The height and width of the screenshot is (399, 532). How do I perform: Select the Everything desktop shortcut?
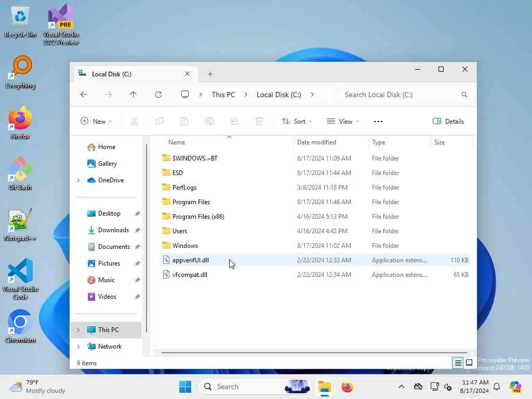20,72
